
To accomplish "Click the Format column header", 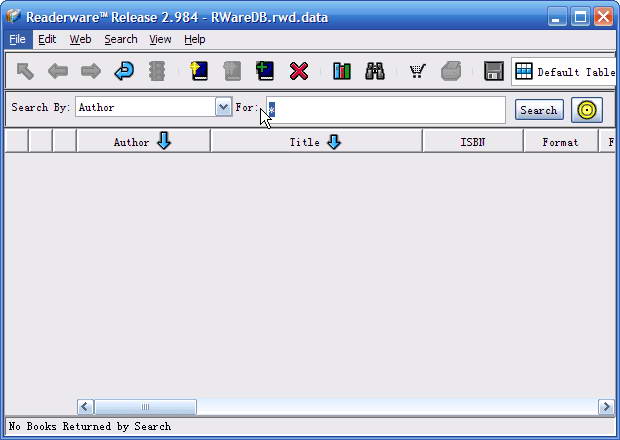I will [561, 142].
